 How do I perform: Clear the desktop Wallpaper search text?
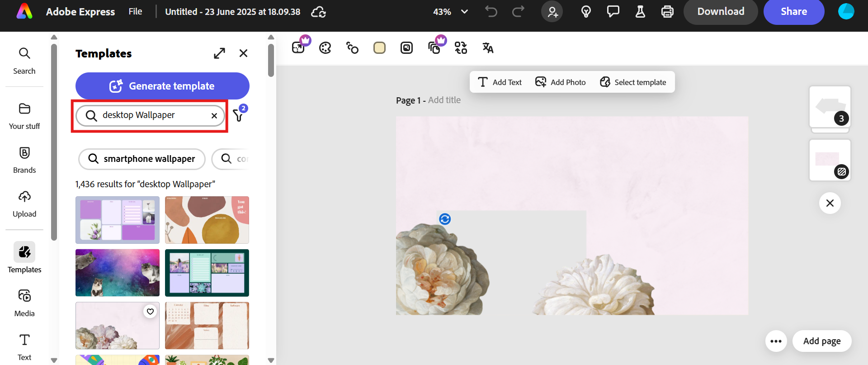point(214,116)
